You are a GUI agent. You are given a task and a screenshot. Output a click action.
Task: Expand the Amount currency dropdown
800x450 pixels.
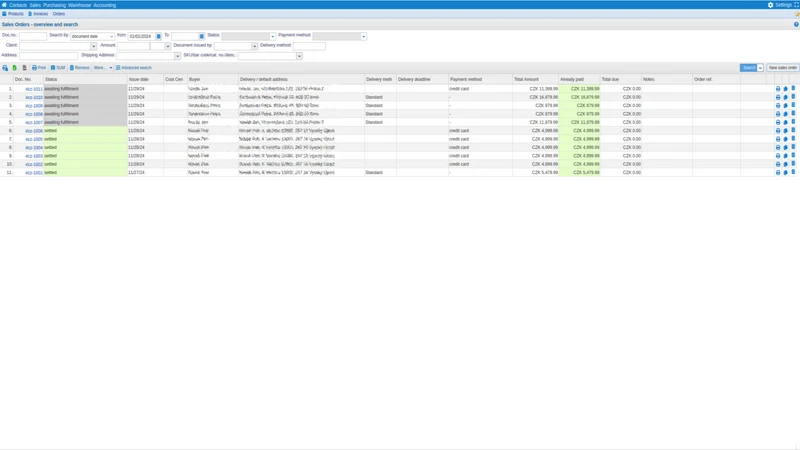[x=167, y=46]
